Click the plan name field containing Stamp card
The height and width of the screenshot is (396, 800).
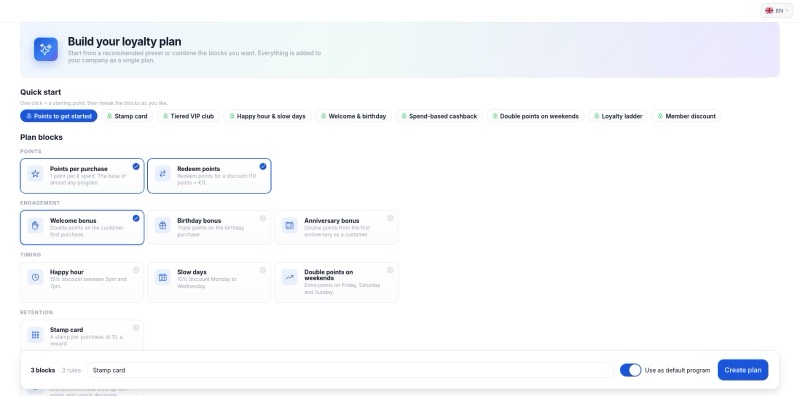pos(350,370)
